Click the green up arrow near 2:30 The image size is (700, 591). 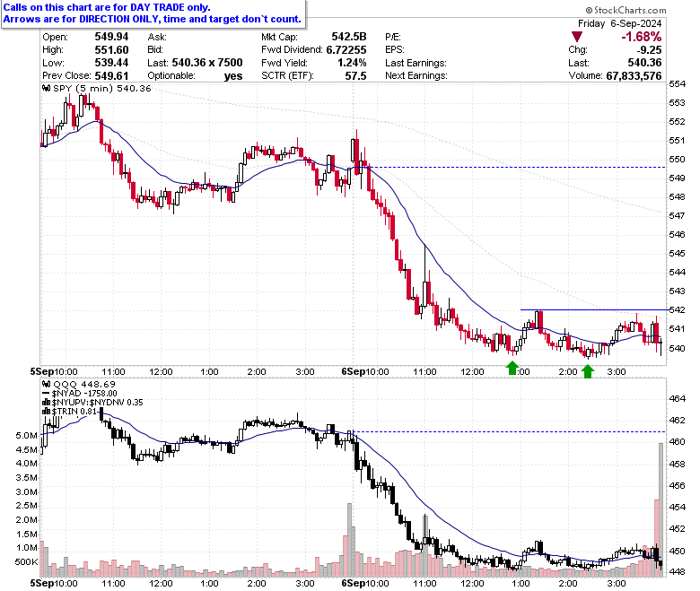[x=588, y=371]
